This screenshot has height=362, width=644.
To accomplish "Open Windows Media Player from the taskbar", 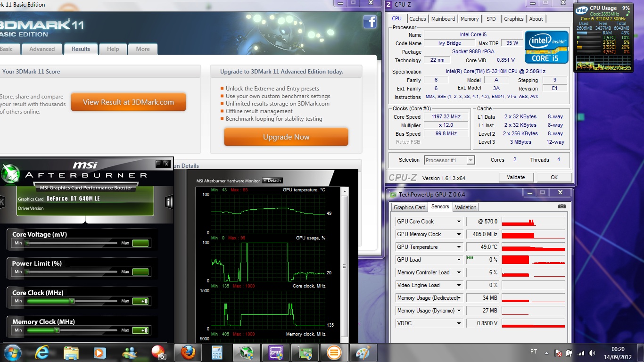I will point(99,353).
